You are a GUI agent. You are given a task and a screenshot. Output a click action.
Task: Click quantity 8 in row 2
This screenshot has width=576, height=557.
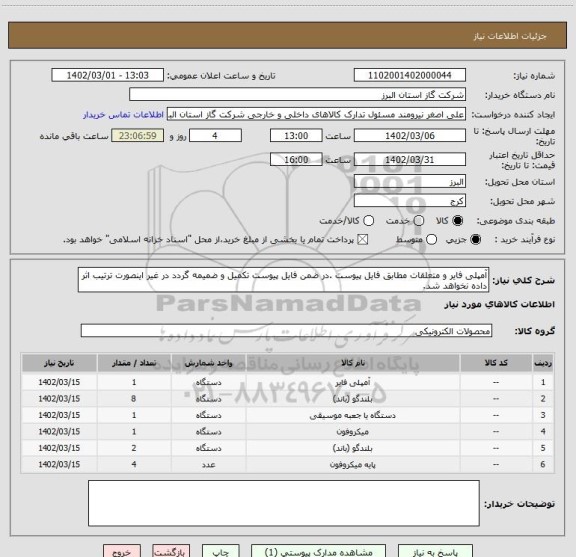(134, 399)
